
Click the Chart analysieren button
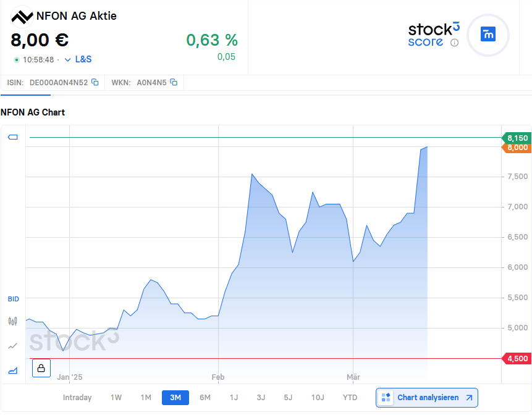427,397
